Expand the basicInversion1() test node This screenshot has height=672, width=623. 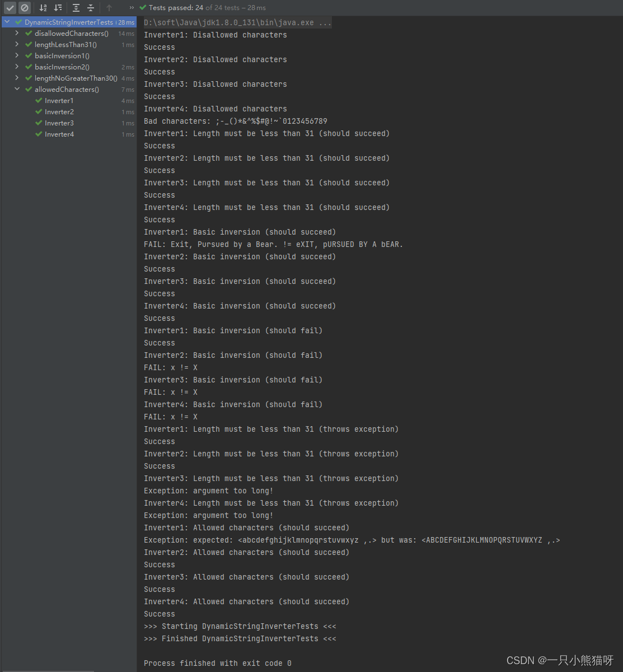point(17,56)
